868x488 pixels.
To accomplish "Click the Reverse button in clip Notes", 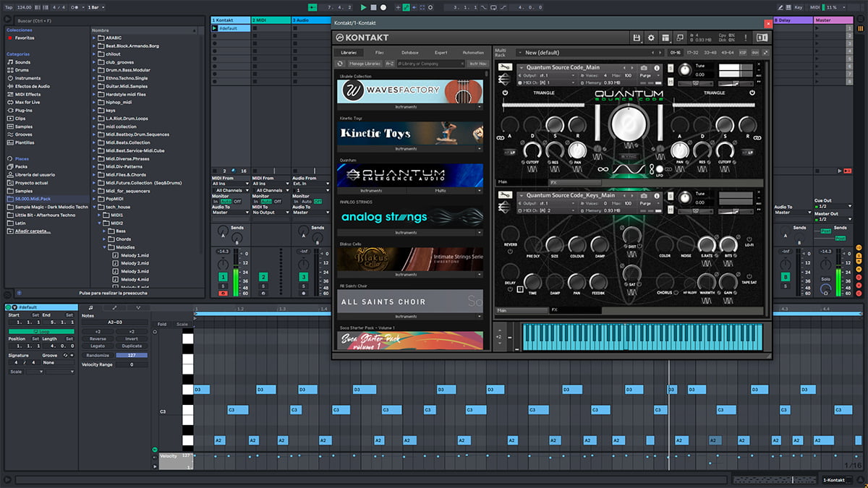I will [x=98, y=338].
